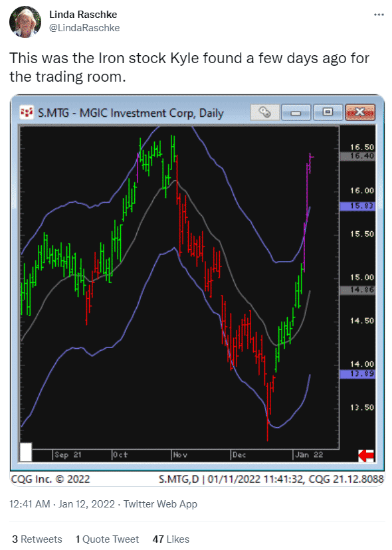Viewport: 392px width, 550px height.
Task: Open the @LindaRaschke handle link
Action: 84,28
